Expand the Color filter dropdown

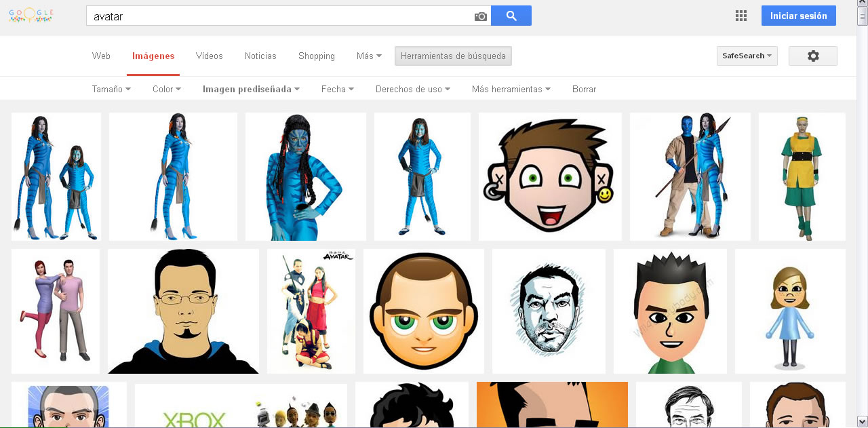click(x=167, y=90)
